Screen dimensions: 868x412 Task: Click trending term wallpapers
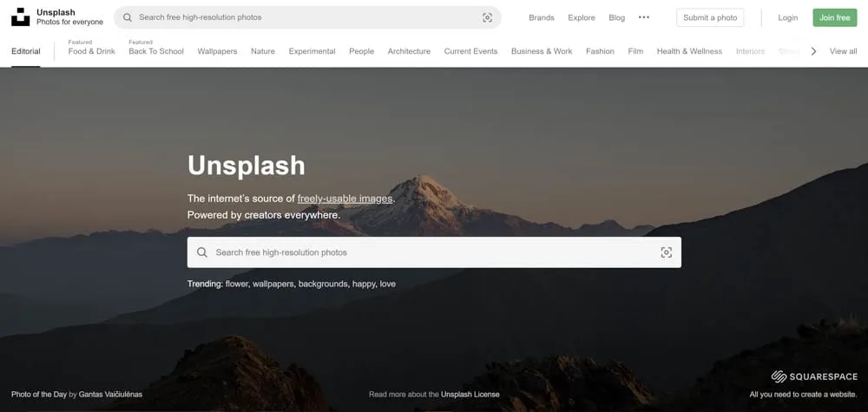point(273,284)
